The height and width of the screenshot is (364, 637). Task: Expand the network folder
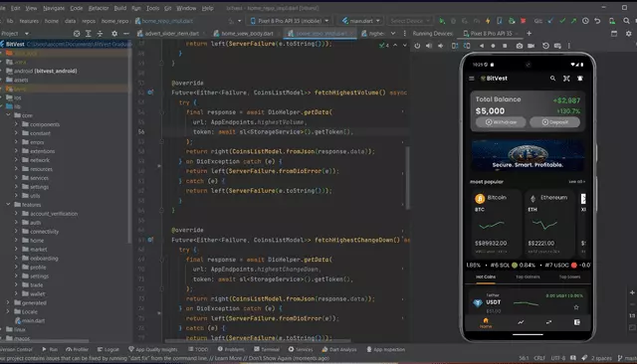point(16,160)
